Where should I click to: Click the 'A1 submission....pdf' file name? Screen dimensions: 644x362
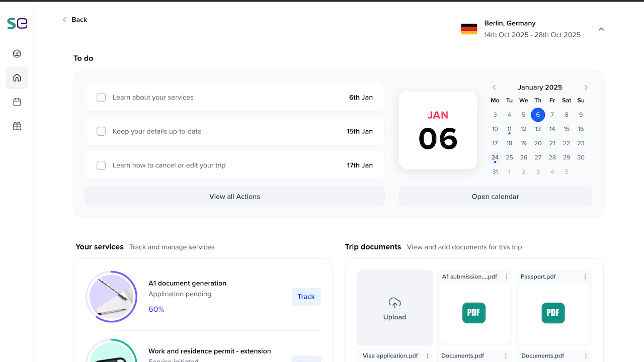(x=469, y=277)
